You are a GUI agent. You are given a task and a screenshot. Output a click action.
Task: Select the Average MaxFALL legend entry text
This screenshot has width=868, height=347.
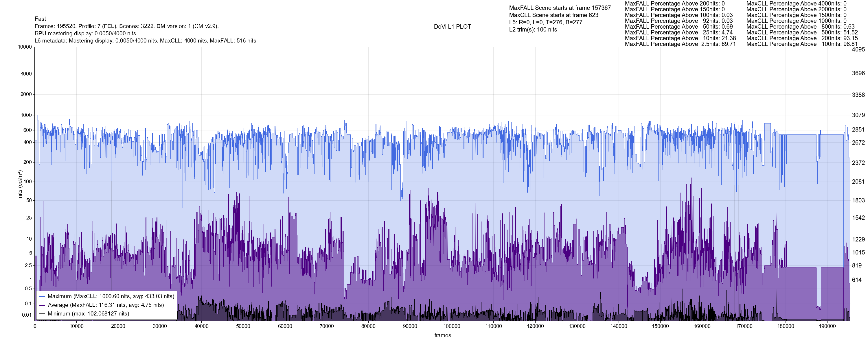coord(106,305)
